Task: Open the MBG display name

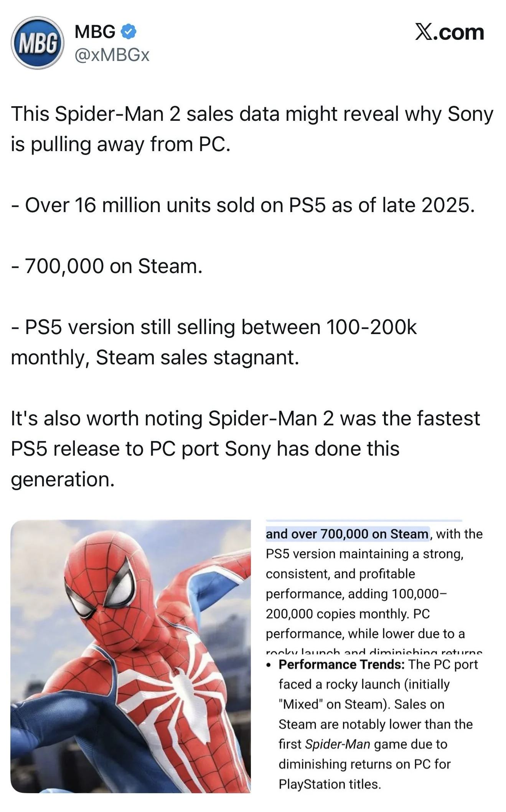Action: 95,31
